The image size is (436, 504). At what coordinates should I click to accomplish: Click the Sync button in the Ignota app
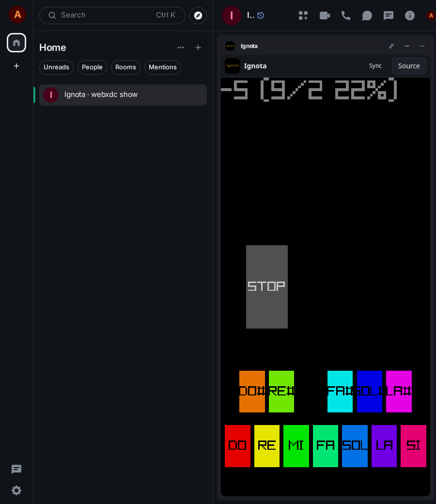click(x=375, y=66)
